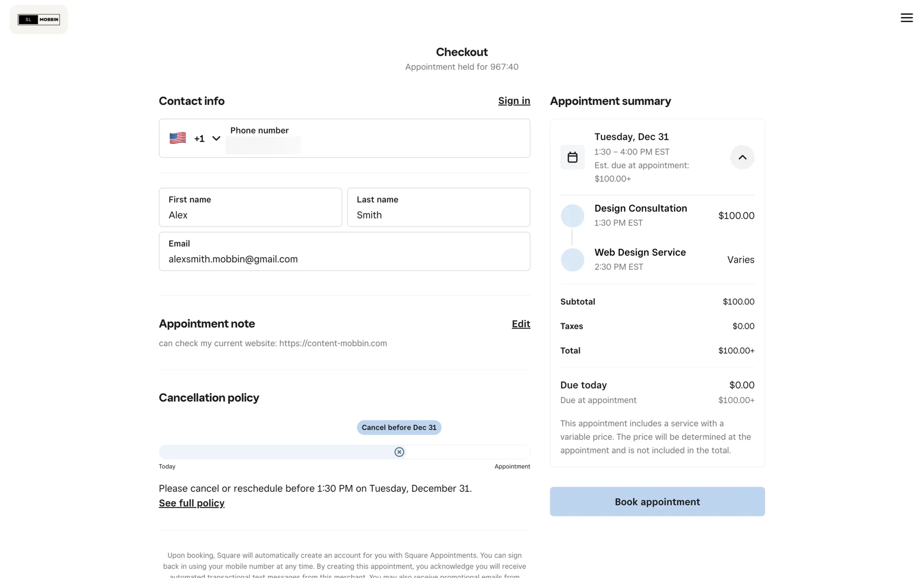Click the Tuesday, Dec 31 date heading
The image size is (924, 578).
point(631,137)
